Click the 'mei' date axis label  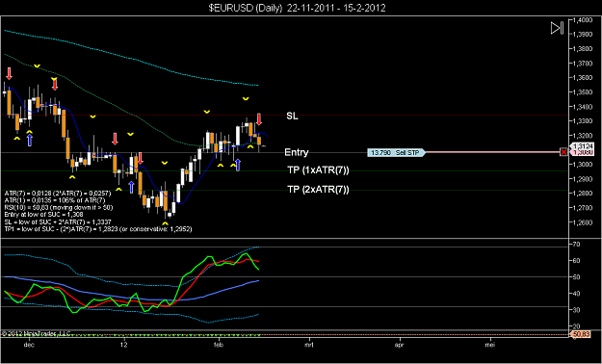[490, 345]
